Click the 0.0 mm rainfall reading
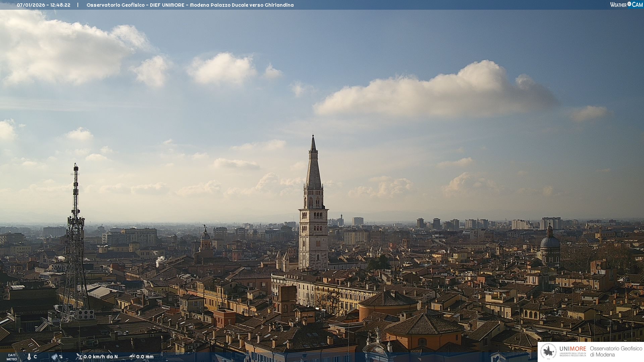This screenshot has height=362, width=644. pyautogui.click(x=145, y=357)
